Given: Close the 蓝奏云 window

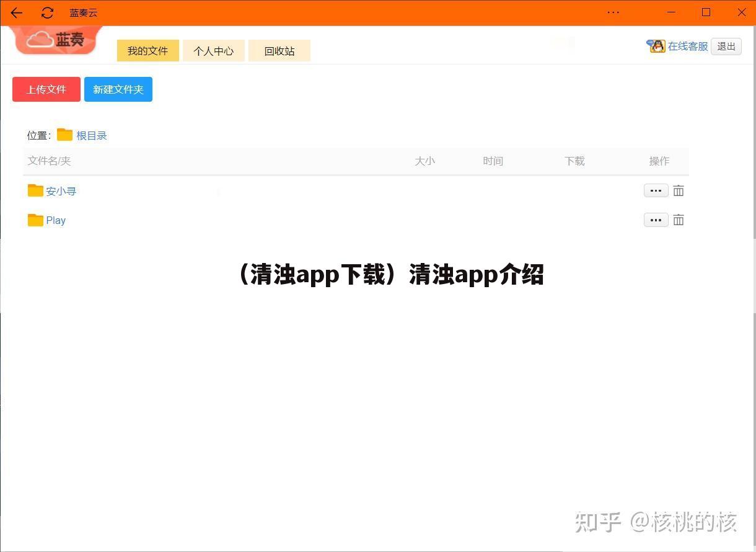Looking at the screenshot, I should 742,12.
